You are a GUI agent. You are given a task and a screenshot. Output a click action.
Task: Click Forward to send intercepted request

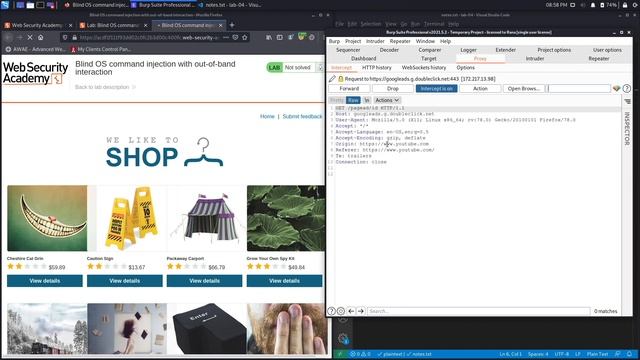(349, 88)
